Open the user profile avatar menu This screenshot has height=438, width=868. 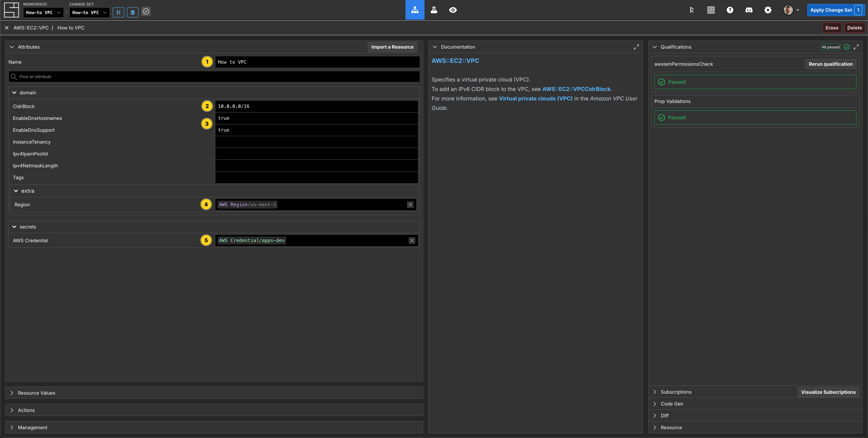pyautogui.click(x=791, y=10)
